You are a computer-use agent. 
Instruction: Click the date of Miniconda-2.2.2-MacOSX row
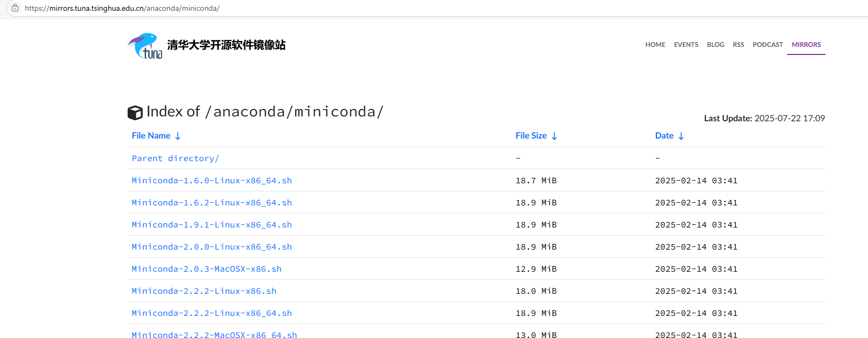click(696, 335)
